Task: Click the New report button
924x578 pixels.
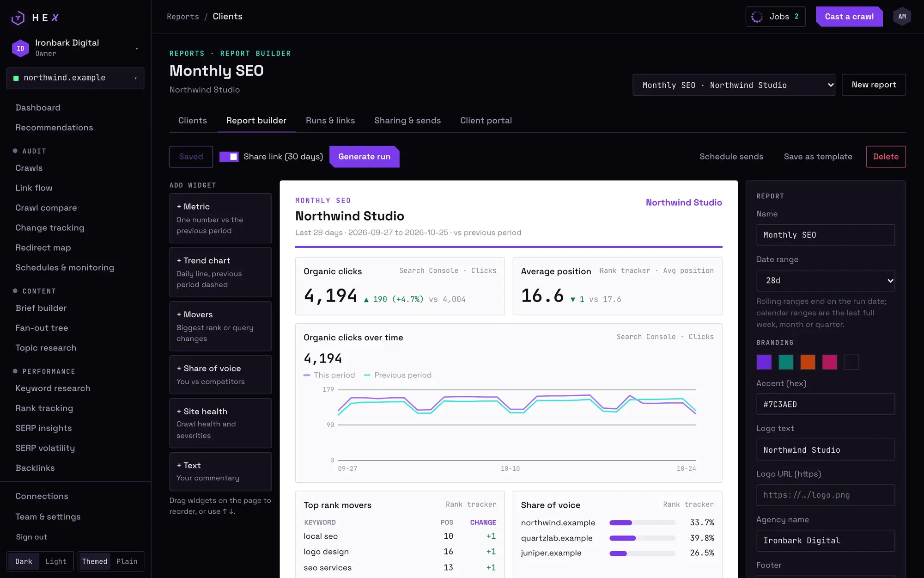Action: coord(874,85)
